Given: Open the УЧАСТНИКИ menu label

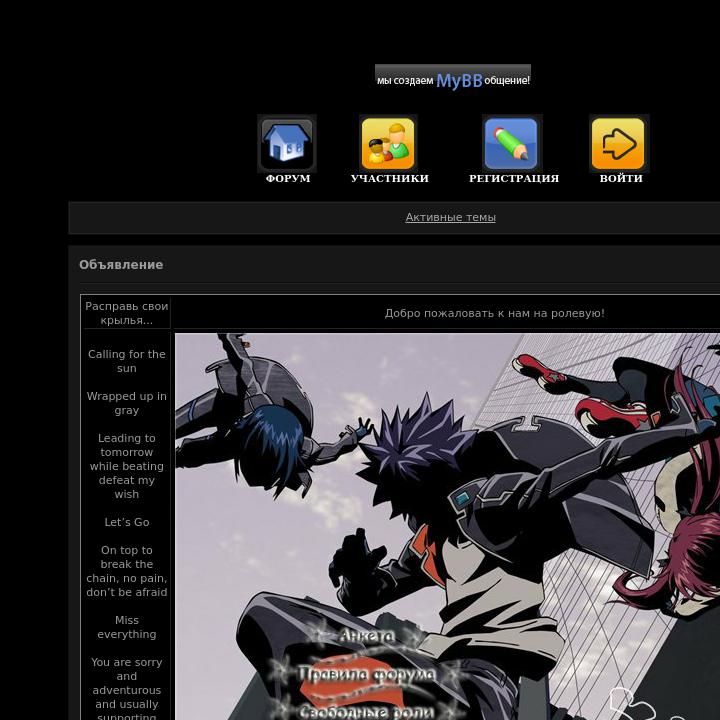Looking at the screenshot, I should coord(389,179).
